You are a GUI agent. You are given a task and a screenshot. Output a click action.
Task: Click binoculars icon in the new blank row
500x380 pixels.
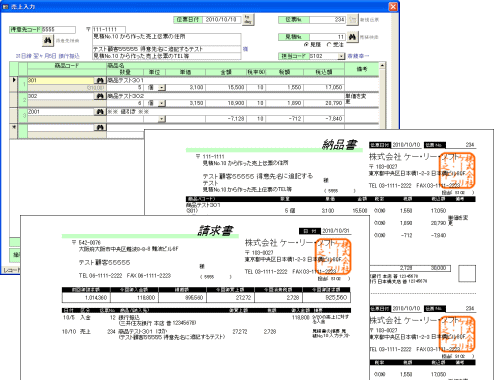tap(99, 127)
